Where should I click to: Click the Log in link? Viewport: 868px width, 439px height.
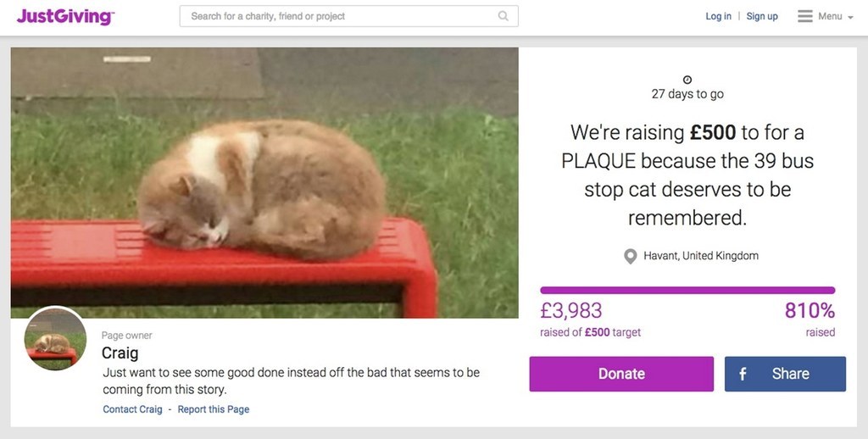[718, 16]
